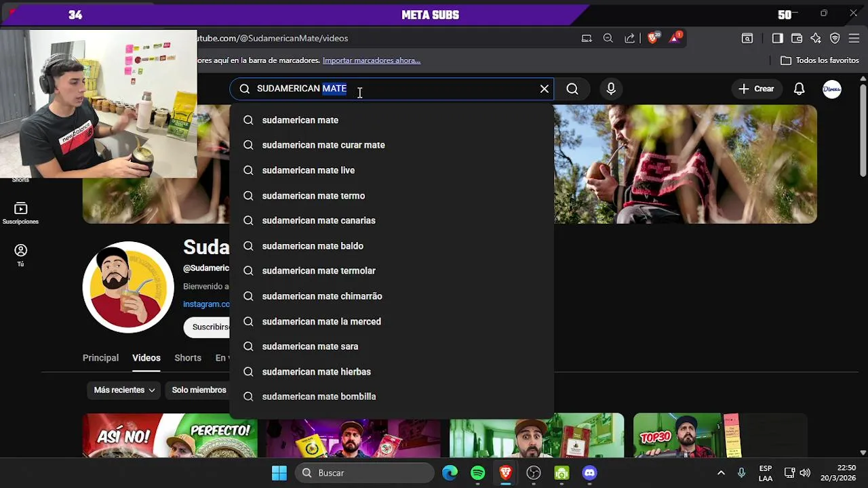This screenshot has height=488, width=868.
Task: Choose suggestion "sudamerican mate bombilla"
Action: click(x=391, y=396)
